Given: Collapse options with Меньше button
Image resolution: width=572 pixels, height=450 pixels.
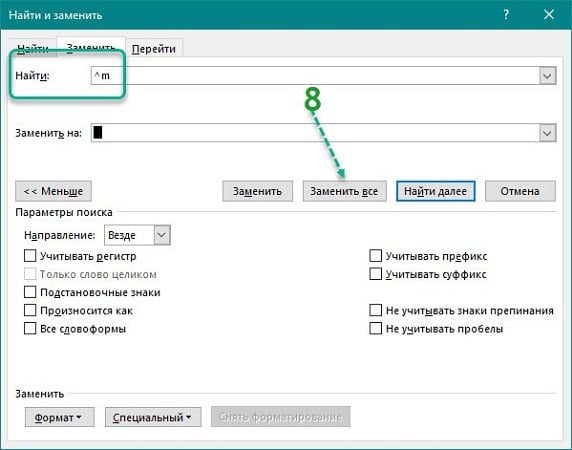Looking at the screenshot, I should pyautogui.click(x=53, y=191).
